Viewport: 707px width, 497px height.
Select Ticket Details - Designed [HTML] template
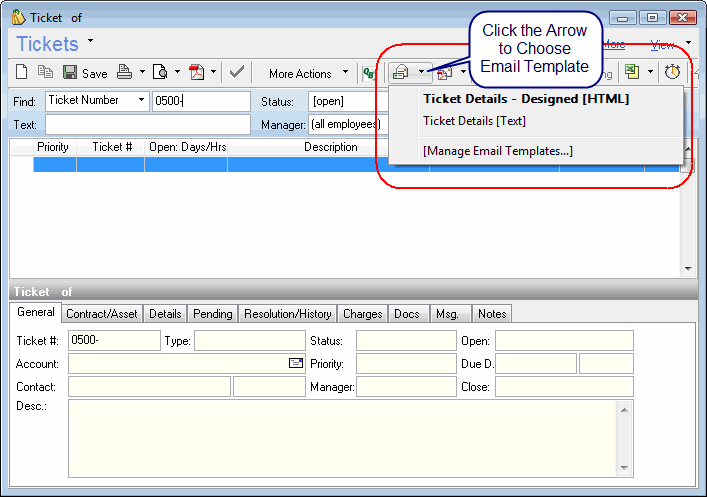point(525,99)
